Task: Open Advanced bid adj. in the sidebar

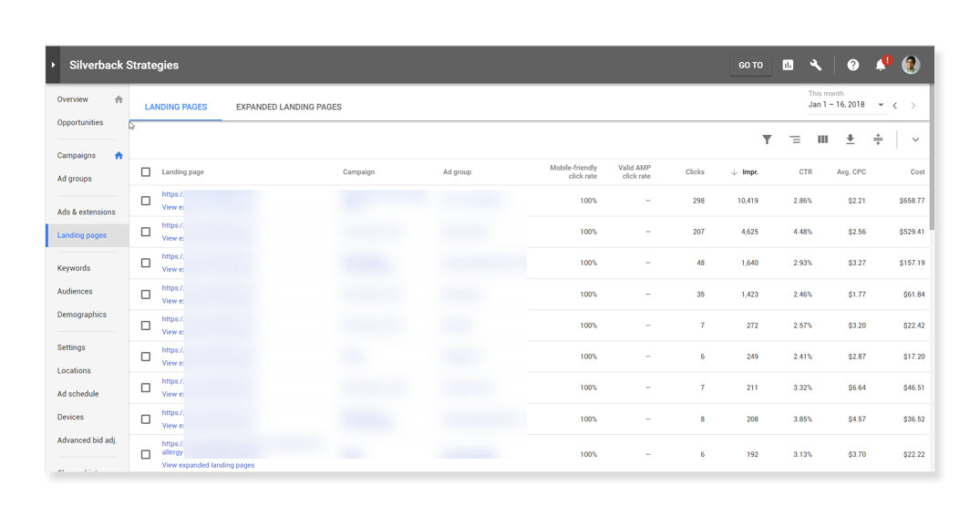Action: pos(87,440)
